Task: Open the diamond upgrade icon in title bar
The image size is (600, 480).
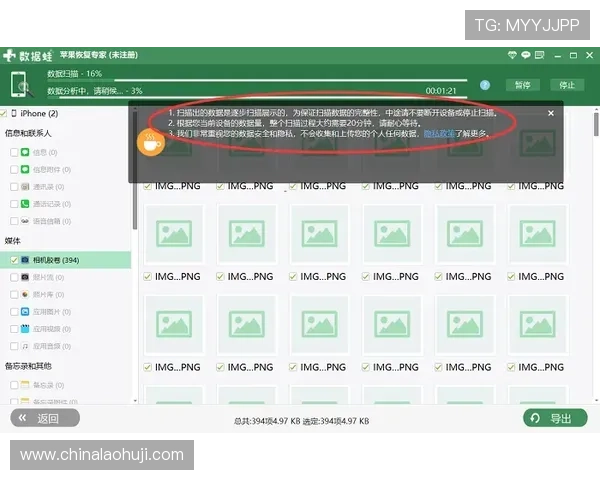Action: 512,55
